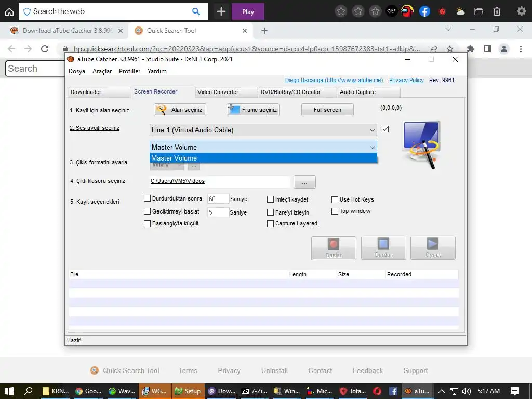
Task: Enable Durdurduktan sonra checkbox
Action: (x=147, y=198)
